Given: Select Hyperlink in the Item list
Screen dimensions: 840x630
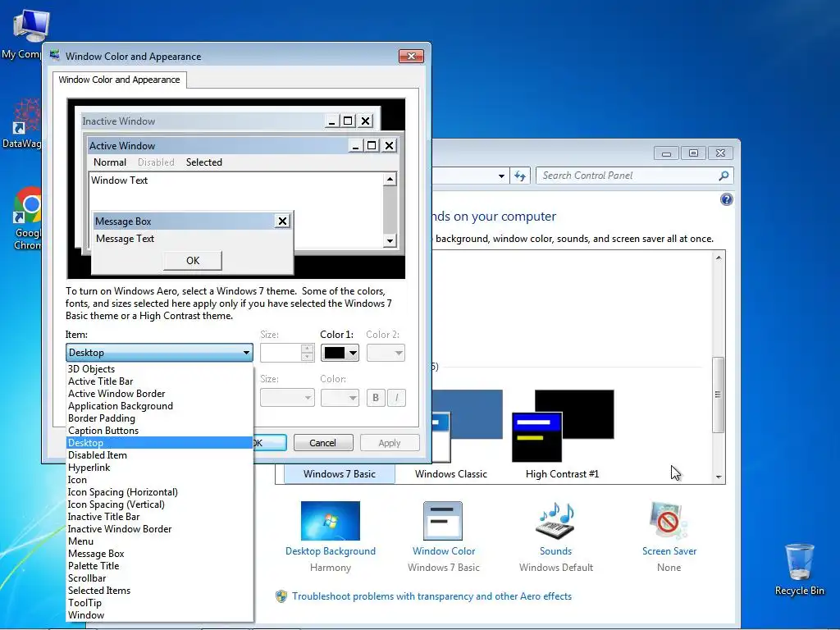Looking at the screenshot, I should tap(159, 467).
